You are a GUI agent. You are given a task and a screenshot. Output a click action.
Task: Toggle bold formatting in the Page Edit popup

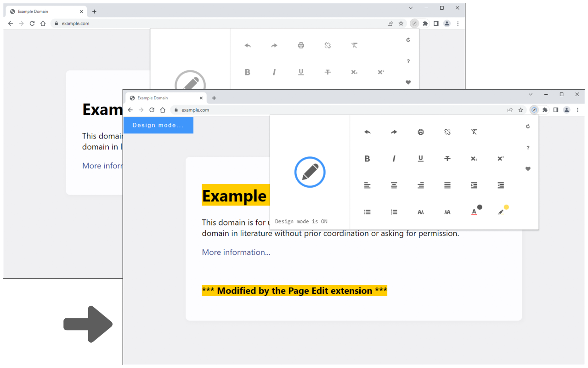click(x=367, y=158)
